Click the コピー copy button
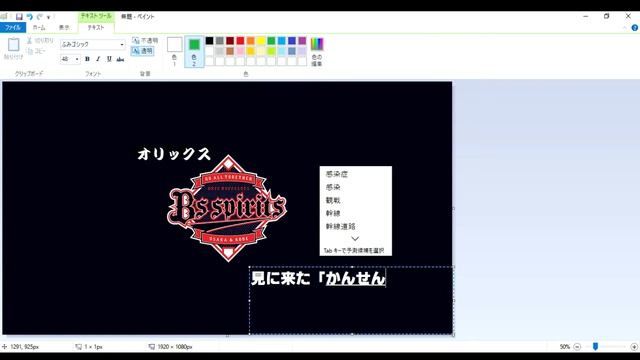The width and height of the screenshot is (640, 360). coord(37,51)
